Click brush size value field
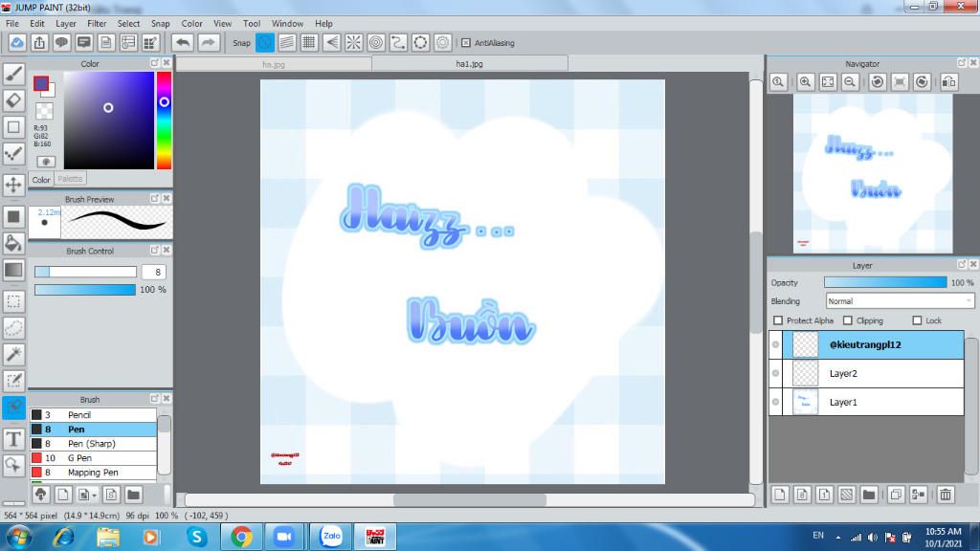980x551 pixels. (x=154, y=272)
